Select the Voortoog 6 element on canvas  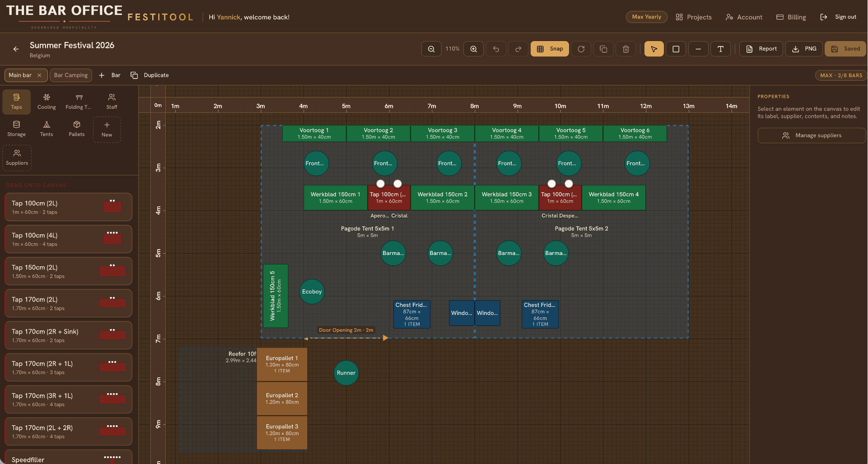[x=635, y=134]
